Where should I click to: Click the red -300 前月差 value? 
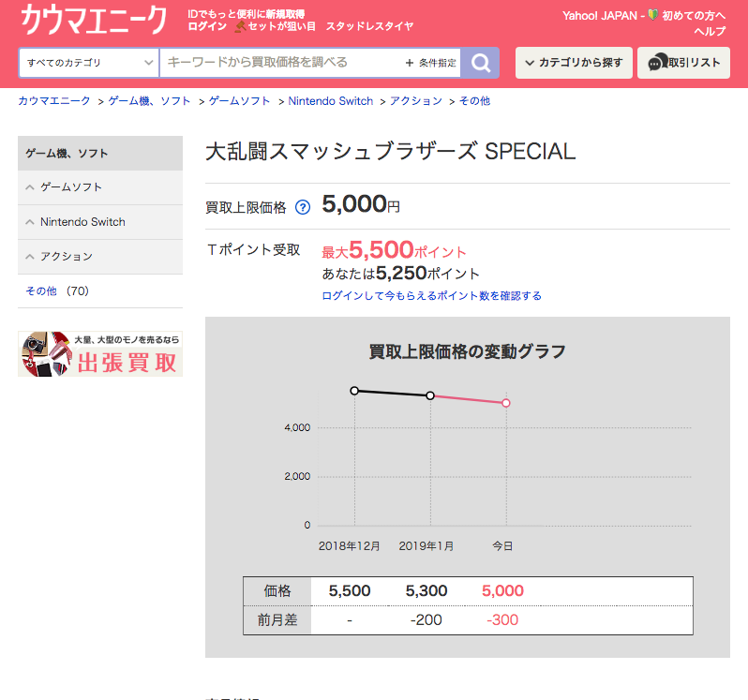[x=502, y=620]
